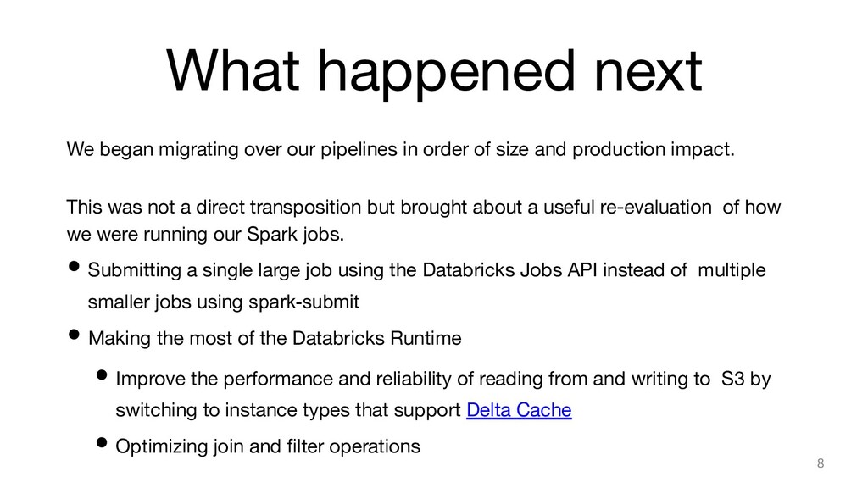This screenshot has width=868, height=488.
Task: Select the sub-bullet marker before 'Optimizing join'
Action: pyautogui.click(x=102, y=442)
